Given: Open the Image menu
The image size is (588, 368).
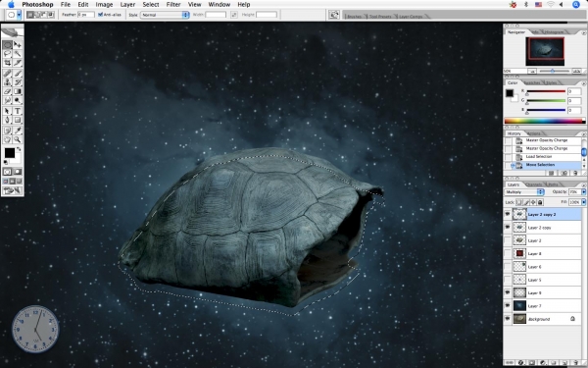Looking at the screenshot, I should click(x=104, y=5).
